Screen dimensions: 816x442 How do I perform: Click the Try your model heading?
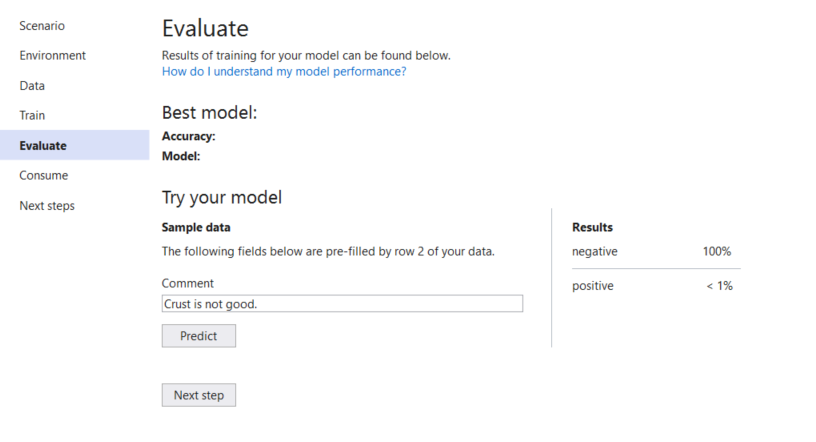coord(222,197)
